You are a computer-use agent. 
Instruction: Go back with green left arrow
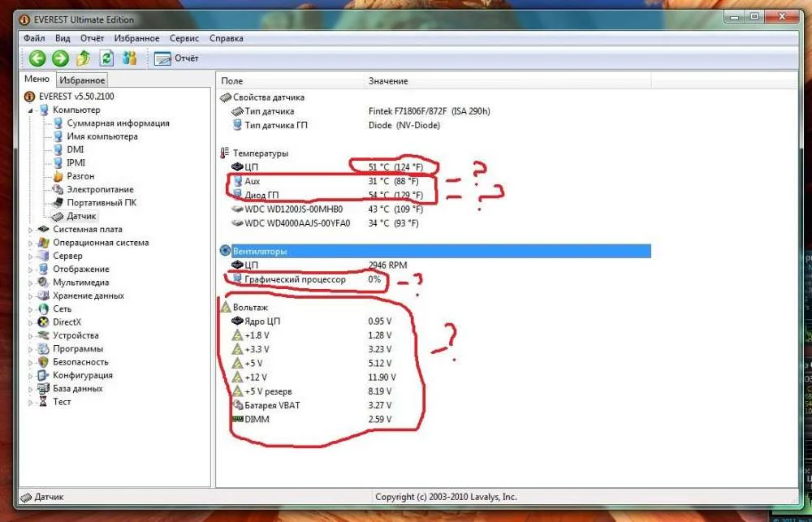[37, 58]
